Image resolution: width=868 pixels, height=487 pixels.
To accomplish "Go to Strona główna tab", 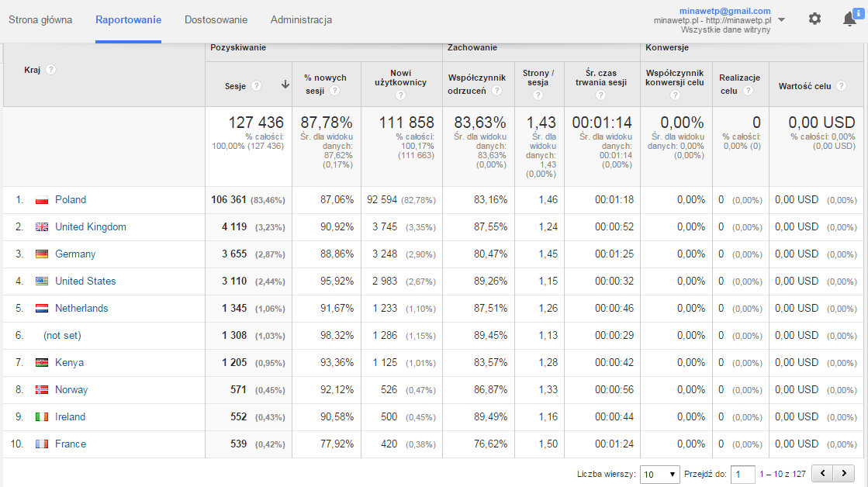I will 40,19.
